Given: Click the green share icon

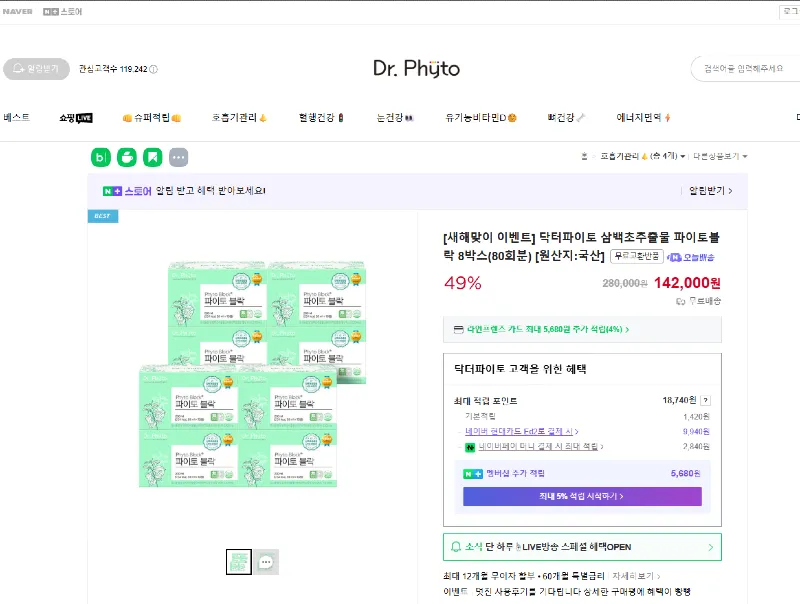Looking at the screenshot, I should pos(126,157).
